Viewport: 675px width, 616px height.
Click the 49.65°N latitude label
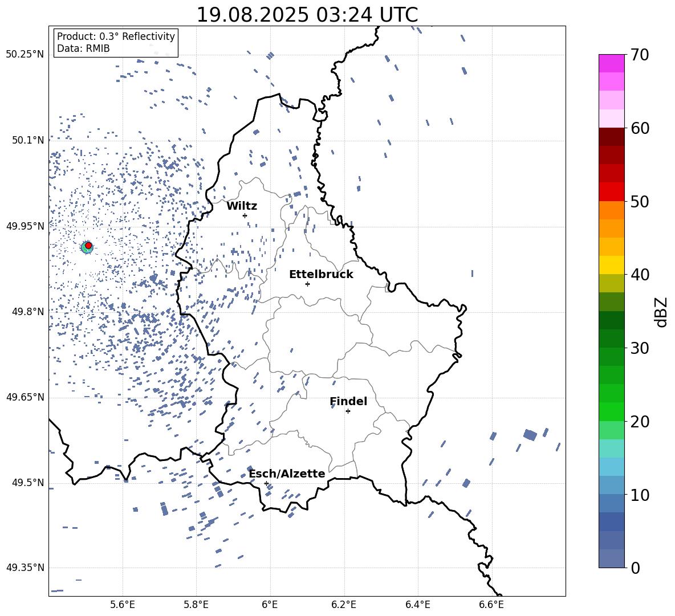pyautogui.click(x=25, y=397)
